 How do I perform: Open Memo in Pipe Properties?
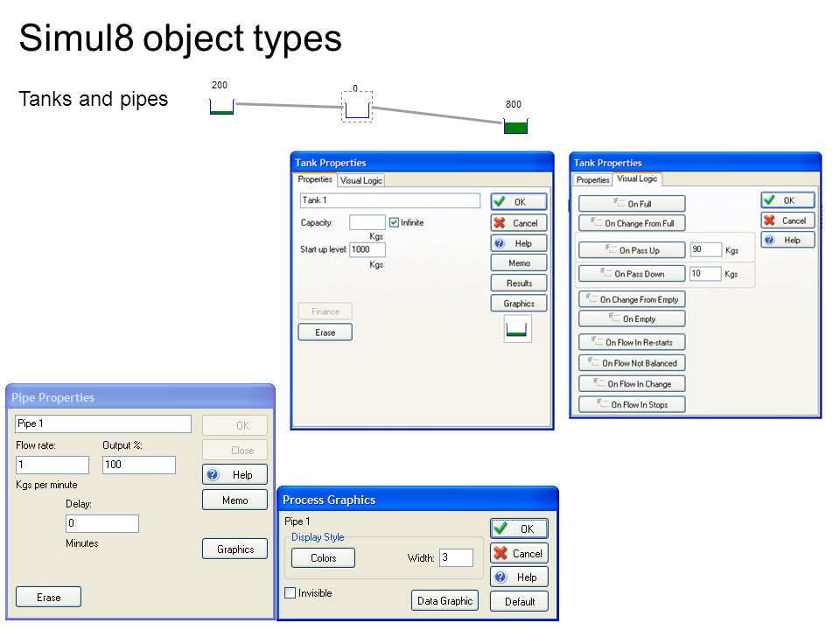[x=234, y=500]
